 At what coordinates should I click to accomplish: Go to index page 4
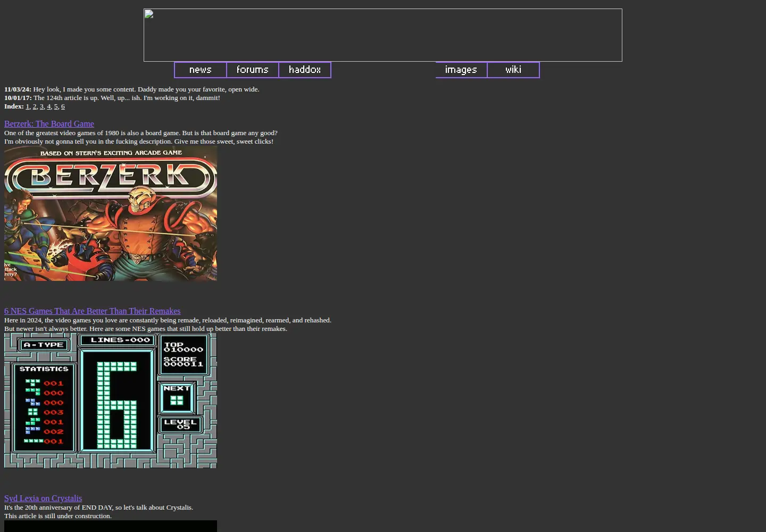48,106
